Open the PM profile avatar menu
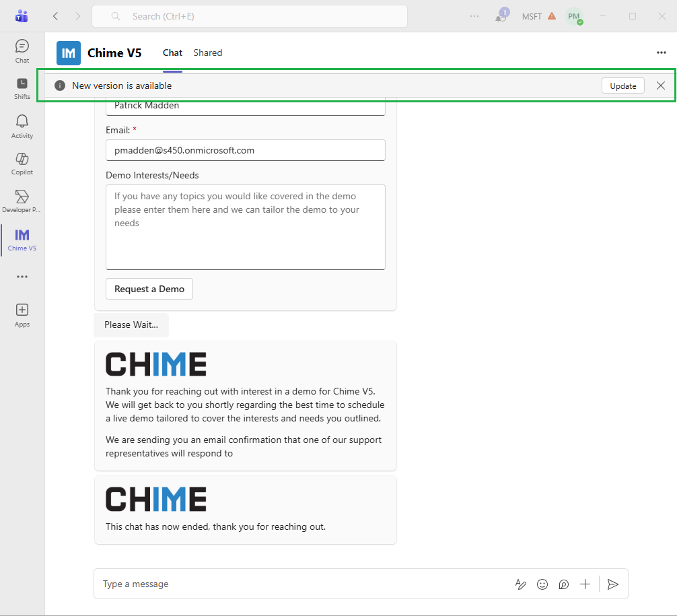The height and width of the screenshot is (616, 677). pos(574,16)
